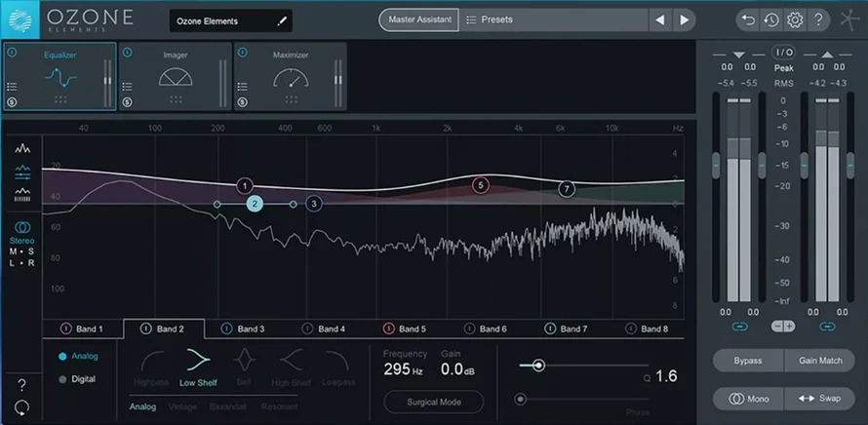Click the Master Assistant button
This screenshot has height=425, width=868.
pos(419,19)
